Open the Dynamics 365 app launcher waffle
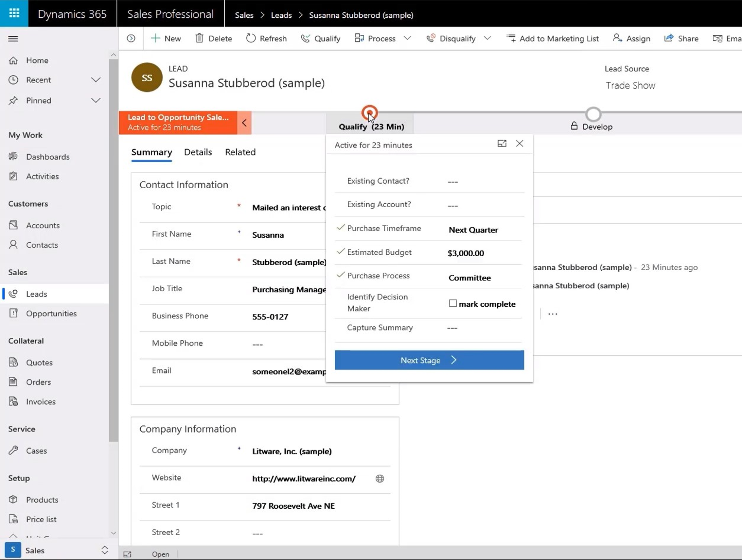Screen dimensions: 742x560 14,13
